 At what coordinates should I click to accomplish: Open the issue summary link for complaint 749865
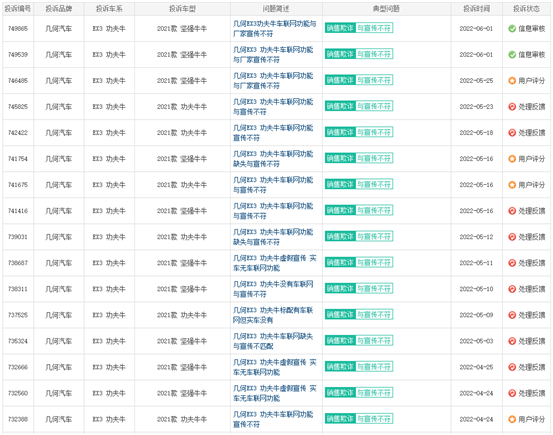pos(275,29)
